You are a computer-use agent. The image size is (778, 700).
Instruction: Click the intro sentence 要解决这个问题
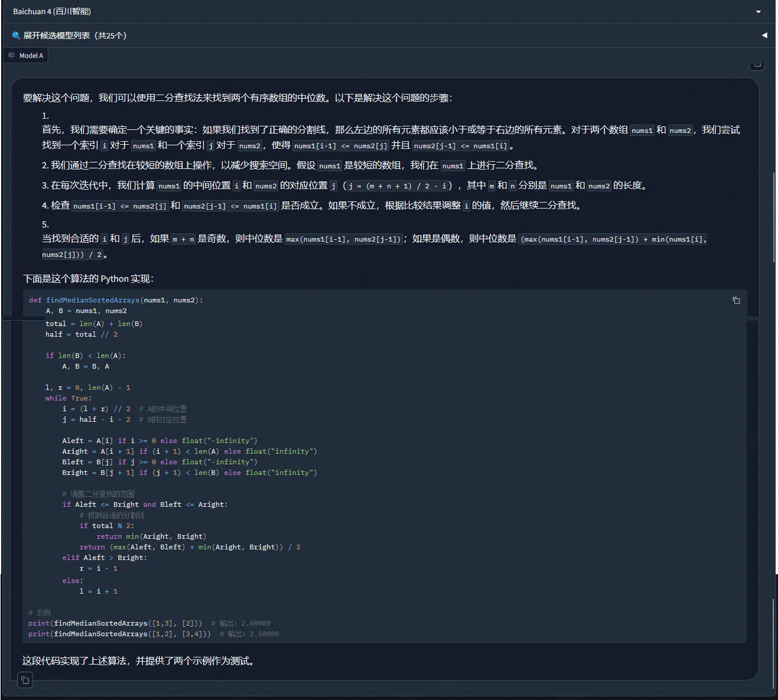pyautogui.click(x=237, y=98)
